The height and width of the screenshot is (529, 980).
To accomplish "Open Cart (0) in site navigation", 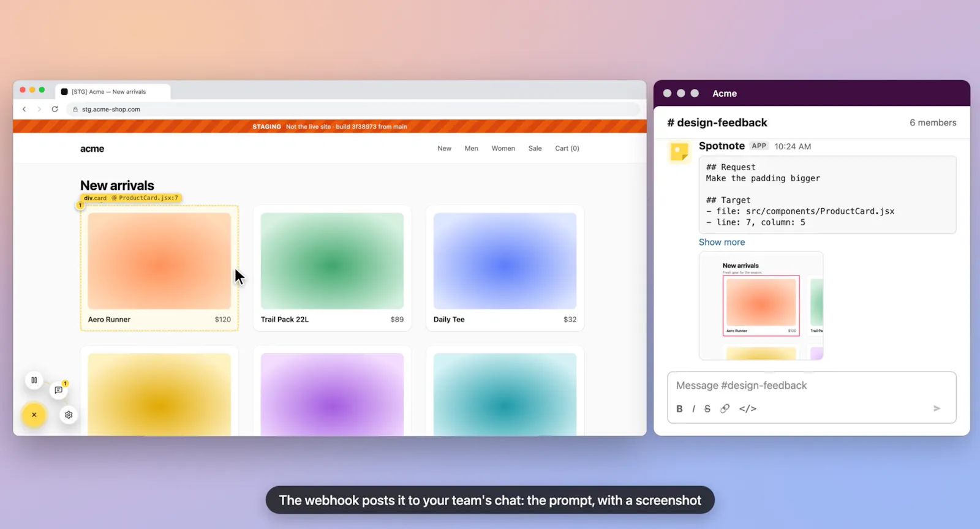I will tap(567, 148).
